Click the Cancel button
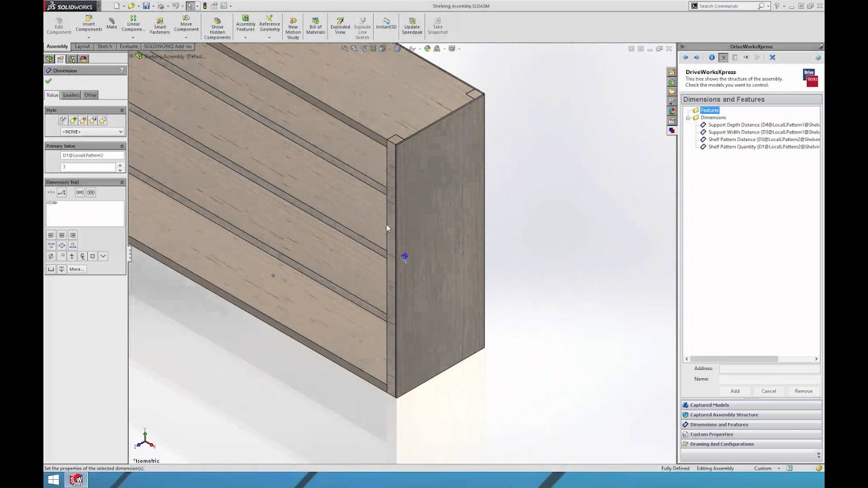The image size is (868, 488). (768, 391)
